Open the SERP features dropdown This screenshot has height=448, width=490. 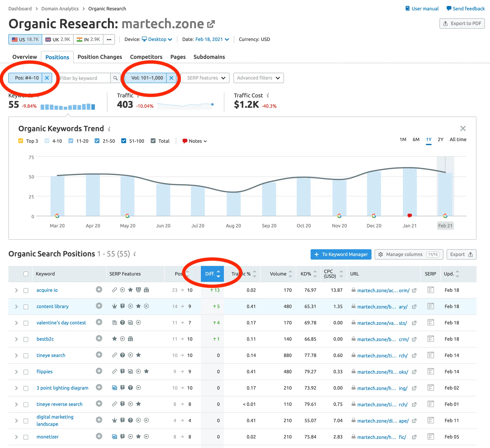click(205, 78)
